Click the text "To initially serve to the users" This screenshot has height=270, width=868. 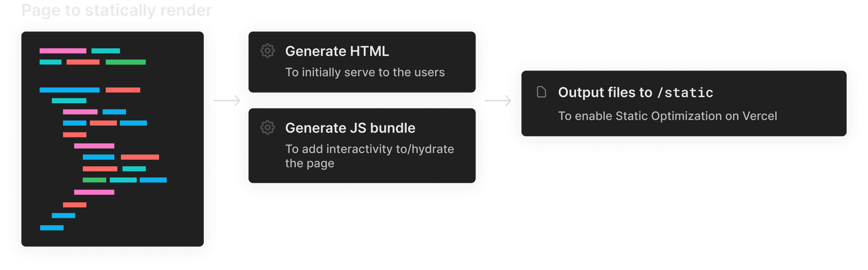365,72
